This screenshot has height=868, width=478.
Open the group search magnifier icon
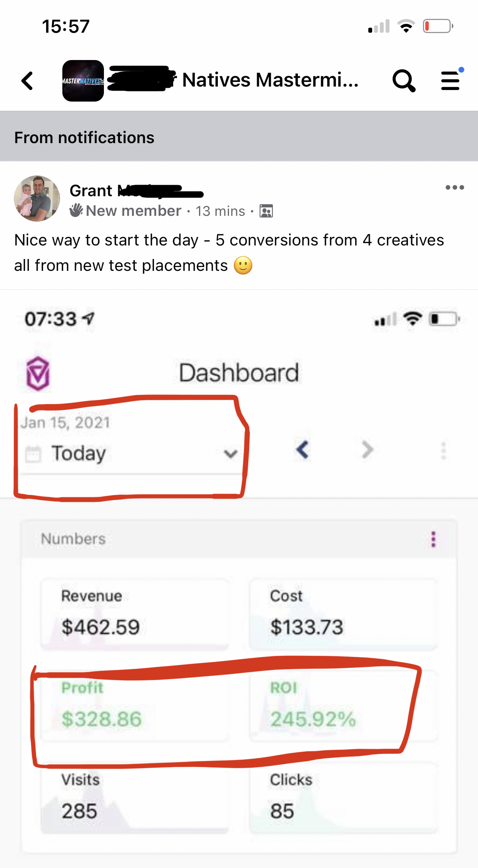404,81
